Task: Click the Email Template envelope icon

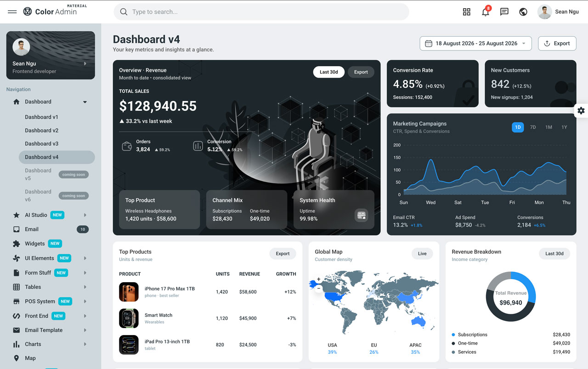Action: click(x=17, y=330)
